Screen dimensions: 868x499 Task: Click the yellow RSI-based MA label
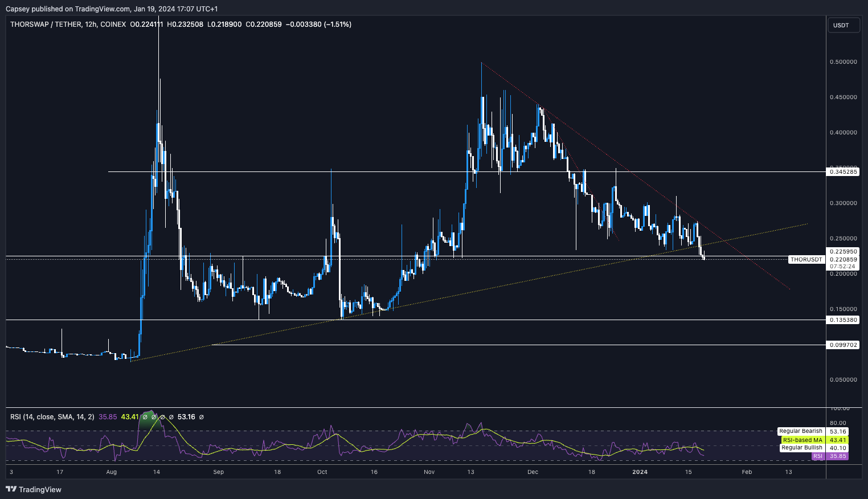coord(802,440)
